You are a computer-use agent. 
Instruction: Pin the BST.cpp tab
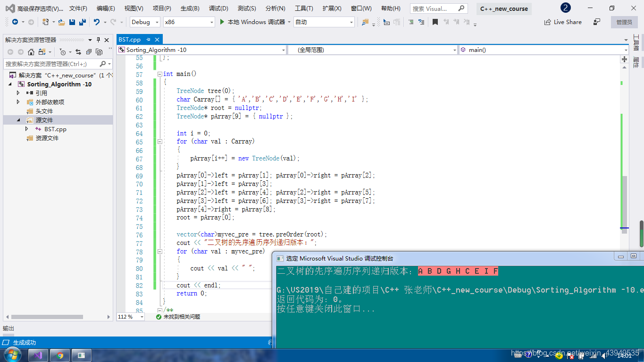(x=148, y=40)
